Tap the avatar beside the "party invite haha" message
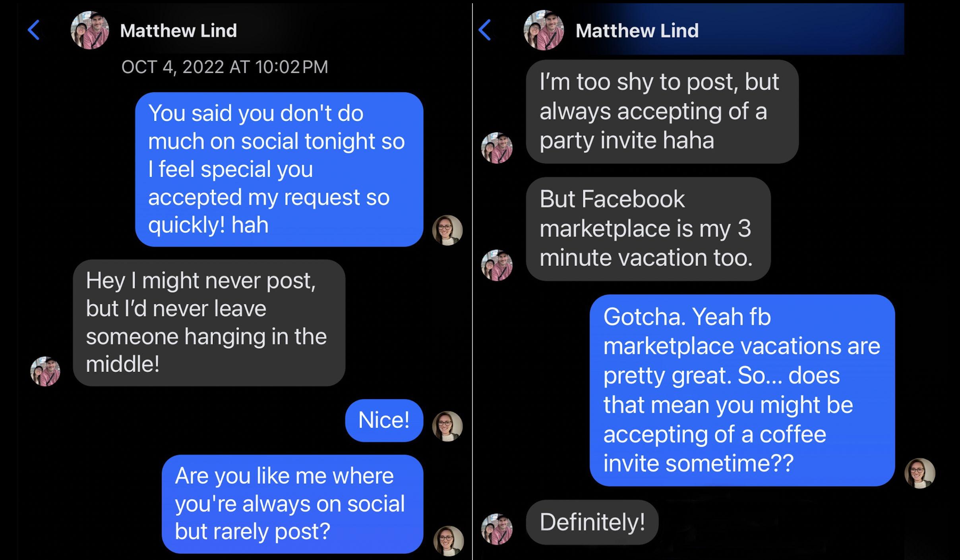The width and height of the screenshot is (960, 560). [497, 148]
